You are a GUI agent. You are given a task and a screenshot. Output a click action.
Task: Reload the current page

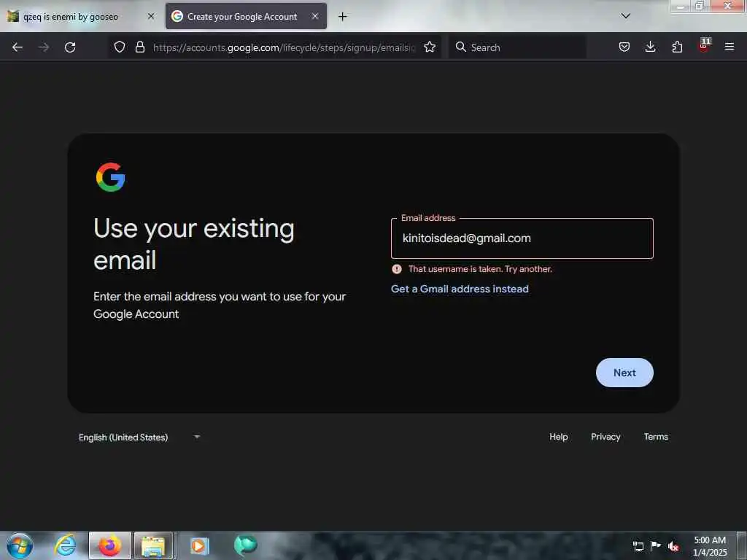coord(70,47)
